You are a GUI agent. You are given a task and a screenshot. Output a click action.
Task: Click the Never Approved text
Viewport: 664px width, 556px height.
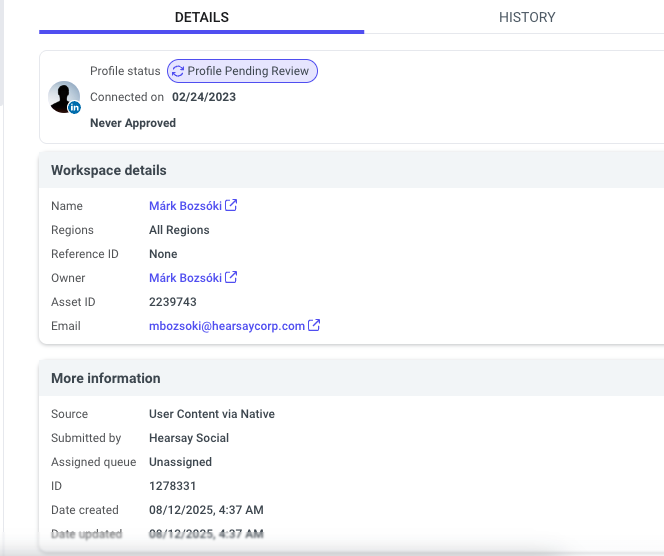coord(133,123)
